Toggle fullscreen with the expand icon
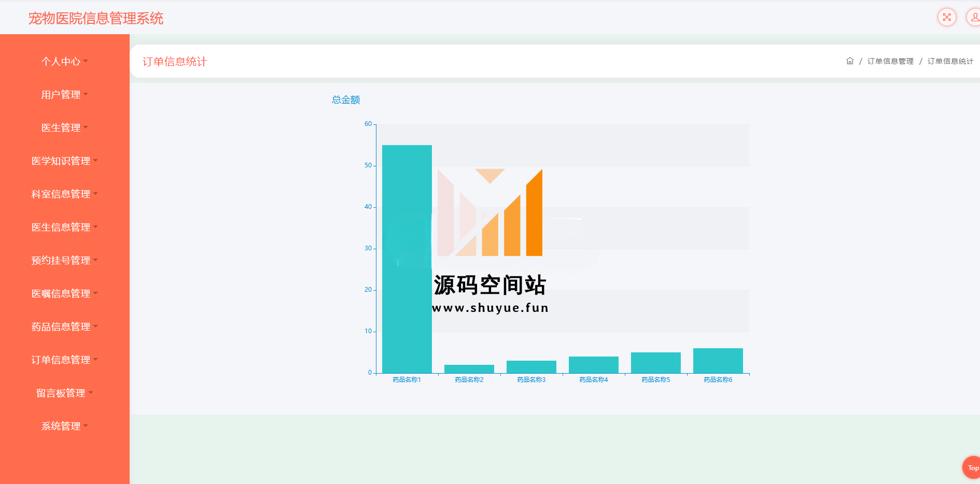980x484 pixels. tap(947, 17)
